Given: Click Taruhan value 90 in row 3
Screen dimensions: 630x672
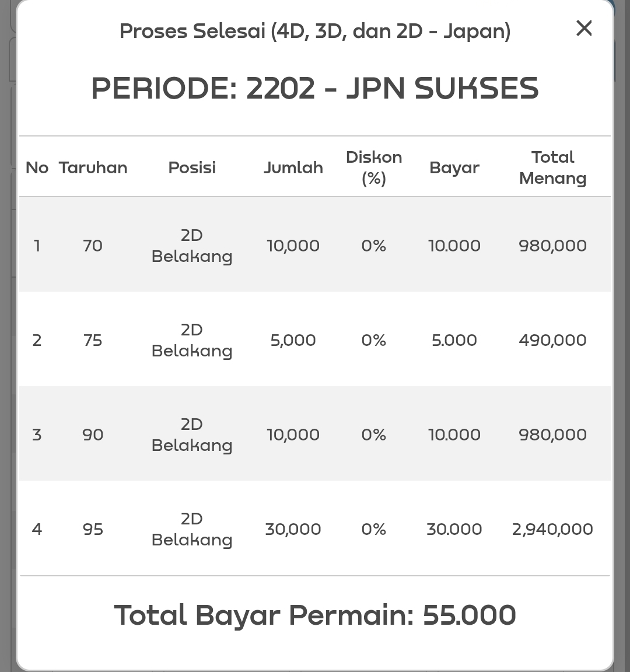Looking at the screenshot, I should click(93, 435).
